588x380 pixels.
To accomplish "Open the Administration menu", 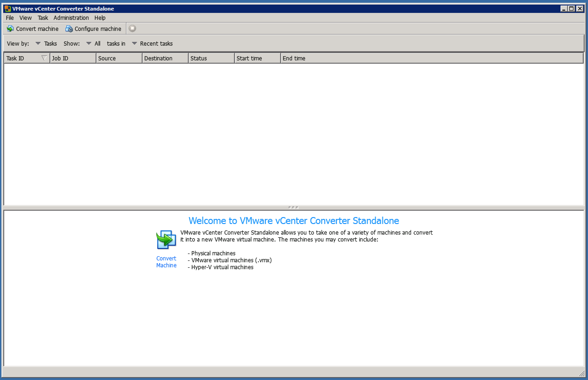I will [71, 18].
